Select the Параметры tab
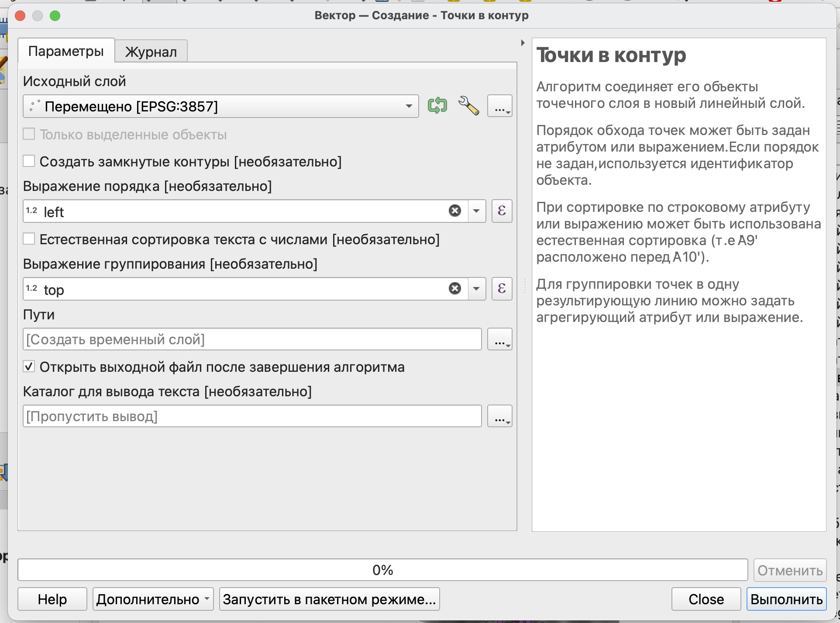 click(x=66, y=51)
